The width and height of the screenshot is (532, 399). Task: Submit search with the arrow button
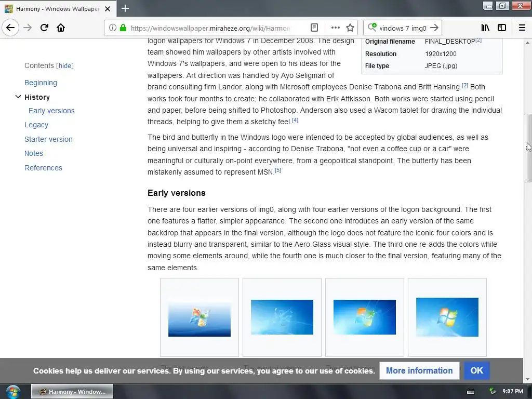click(x=434, y=28)
